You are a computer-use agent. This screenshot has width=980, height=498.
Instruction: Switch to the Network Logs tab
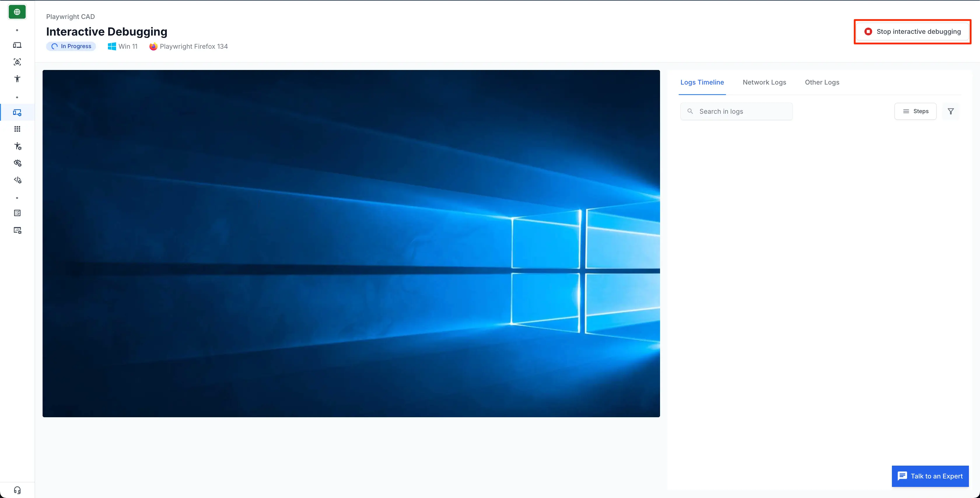[764, 83]
